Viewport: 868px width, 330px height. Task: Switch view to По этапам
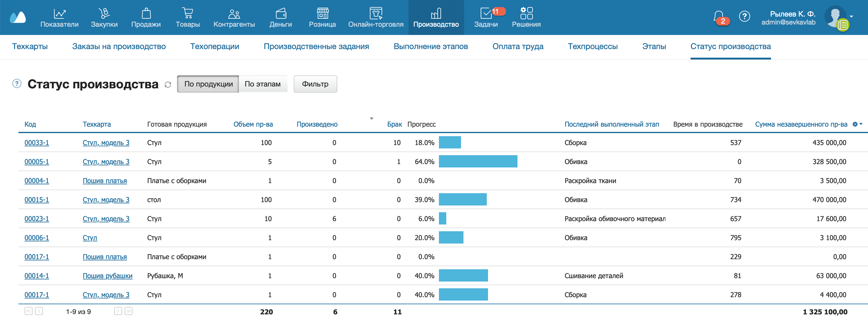(x=262, y=84)
